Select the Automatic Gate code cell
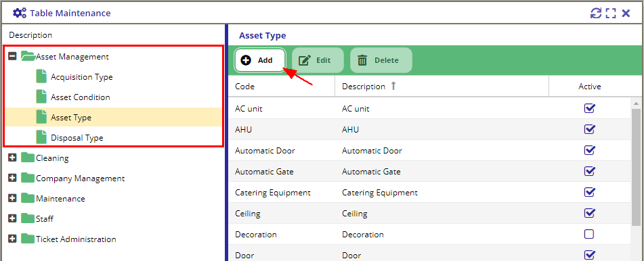Screen dimensions: 644x261 (x=282, y=171)
